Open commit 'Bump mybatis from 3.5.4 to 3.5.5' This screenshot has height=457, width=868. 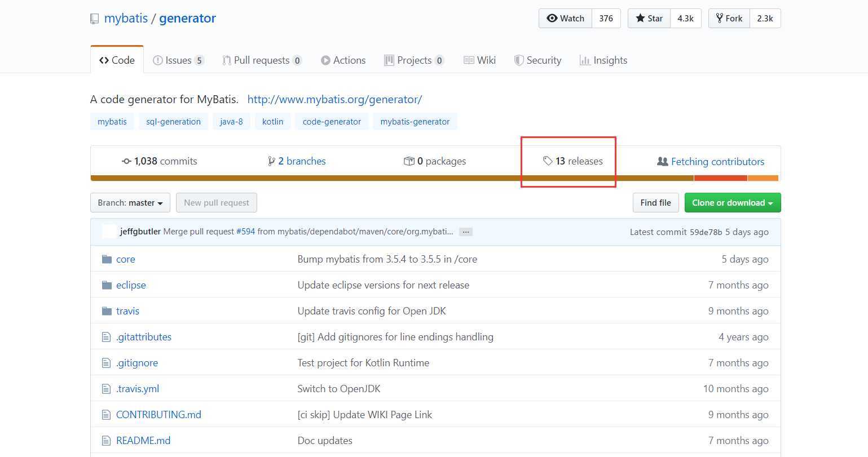(387, 259)
